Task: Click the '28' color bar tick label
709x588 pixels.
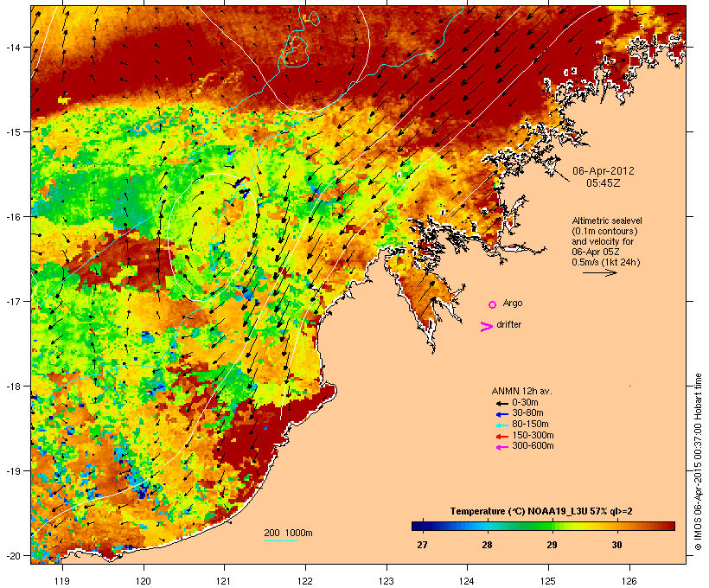Action: [x=487, y=545]
